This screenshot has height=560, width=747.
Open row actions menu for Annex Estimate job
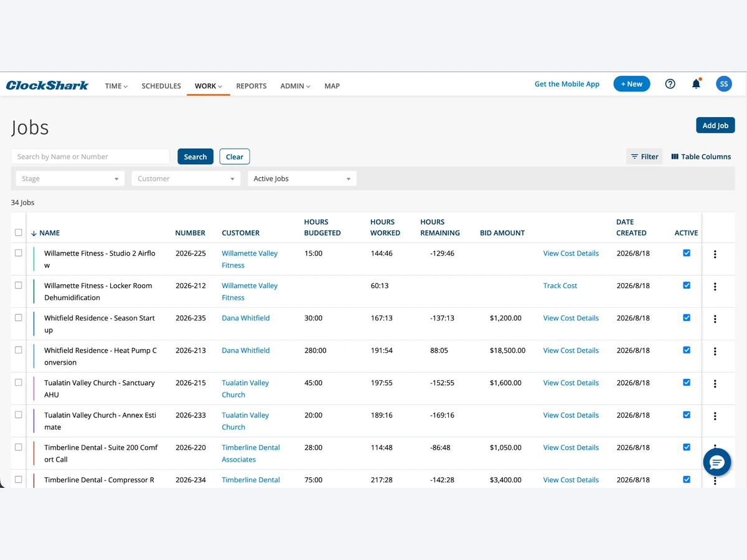(x=715, y=416)
